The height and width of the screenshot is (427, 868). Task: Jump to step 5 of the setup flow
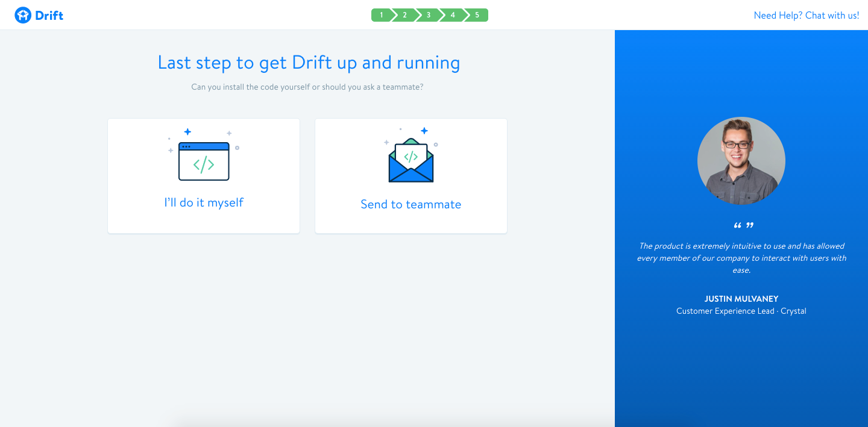click(476, 14)
